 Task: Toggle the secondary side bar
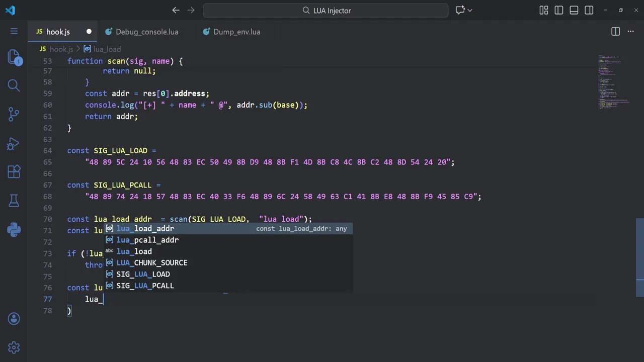pyautogui.click(x=589, y=10)
